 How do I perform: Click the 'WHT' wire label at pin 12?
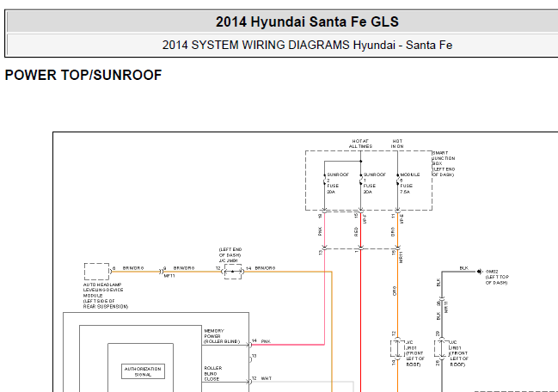point(267,378)
